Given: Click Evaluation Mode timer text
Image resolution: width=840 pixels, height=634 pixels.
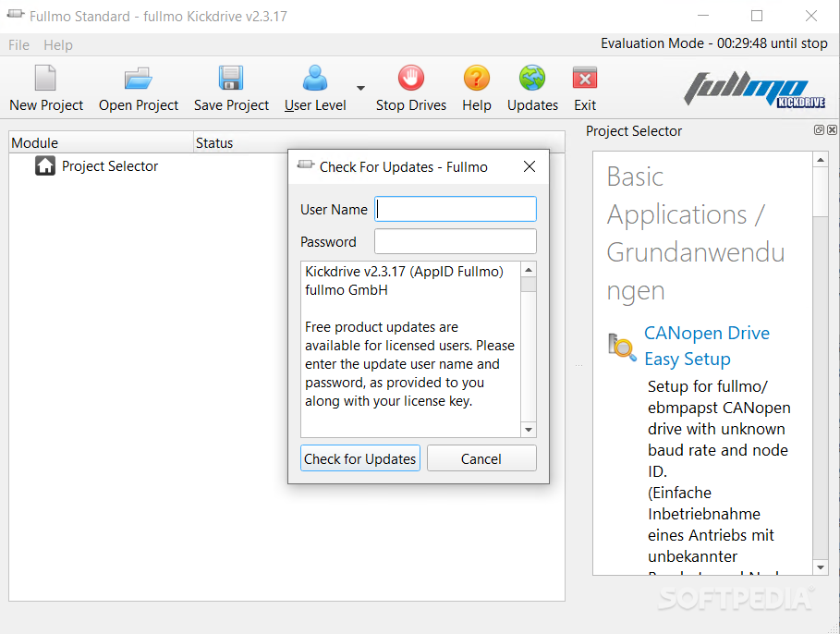Looking at the screenshot, I should pos(713,43).
